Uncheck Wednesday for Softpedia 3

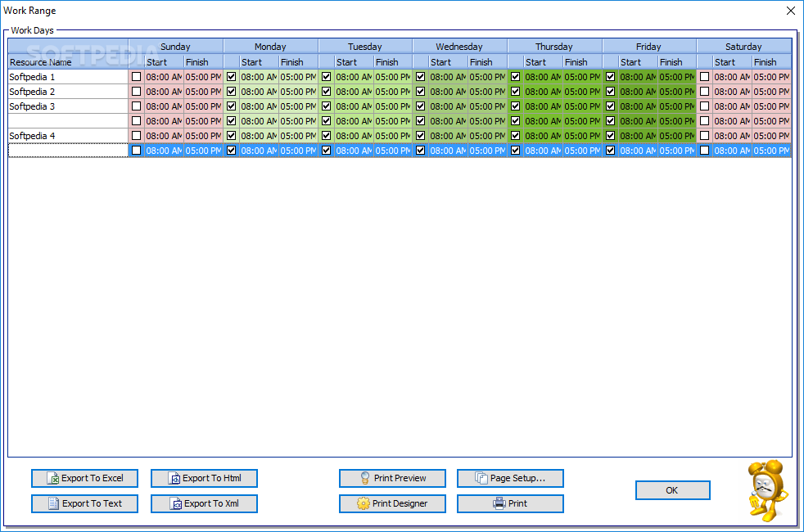[421, 106]
